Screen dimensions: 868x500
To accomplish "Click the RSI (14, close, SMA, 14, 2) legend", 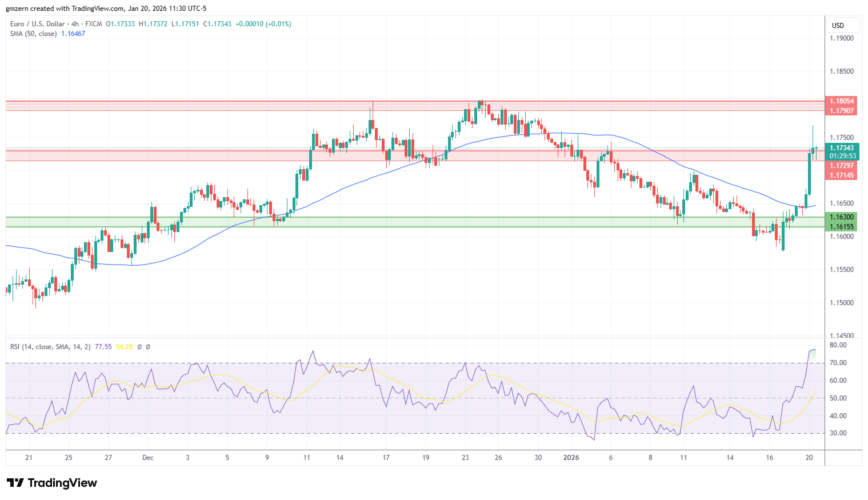I will coord(50,347).
